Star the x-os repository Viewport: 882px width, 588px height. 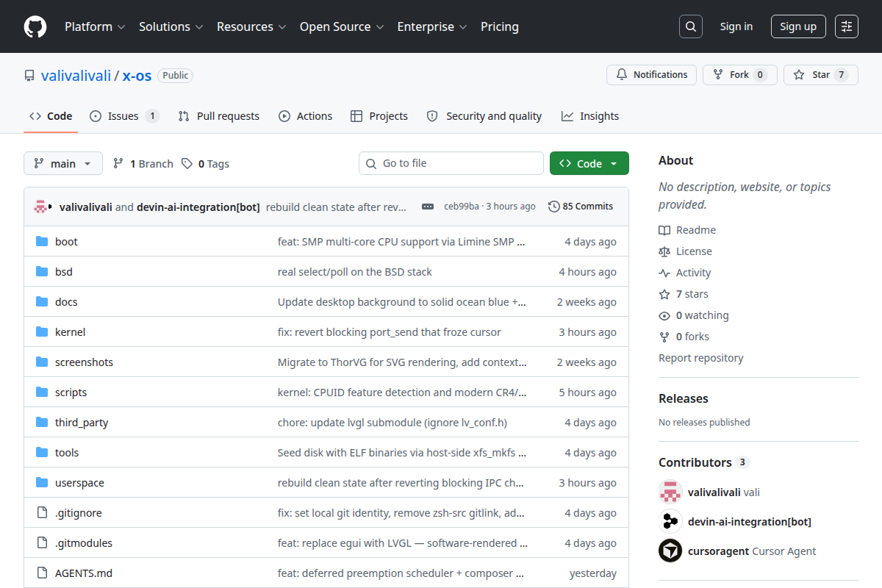pyautogui.click(x=821, y=75)
